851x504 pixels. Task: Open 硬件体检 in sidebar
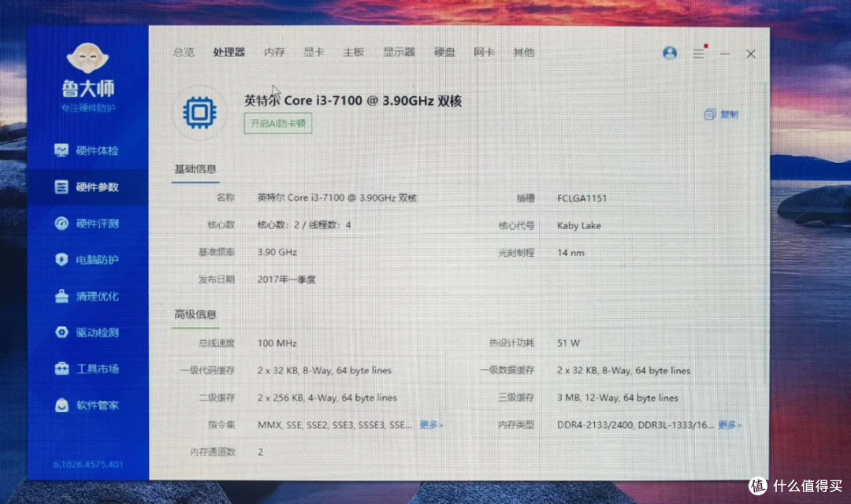87,150
